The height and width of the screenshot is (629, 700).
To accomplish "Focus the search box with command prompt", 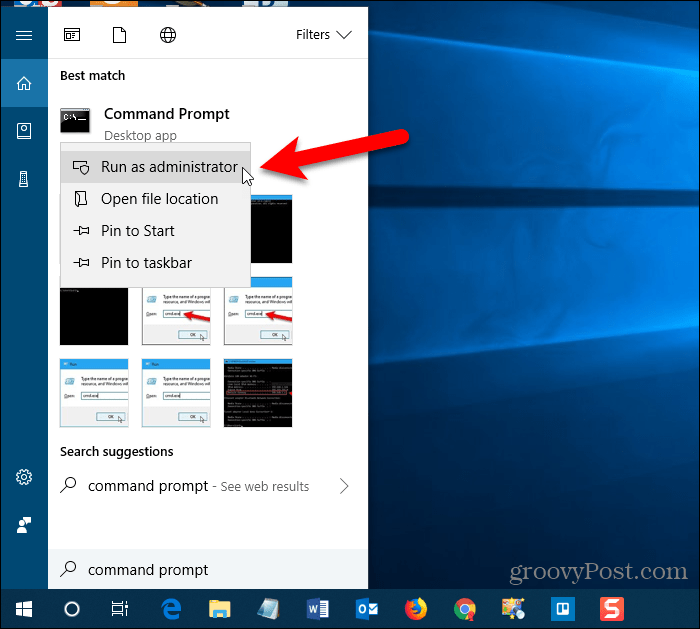I will coord(208,569).
